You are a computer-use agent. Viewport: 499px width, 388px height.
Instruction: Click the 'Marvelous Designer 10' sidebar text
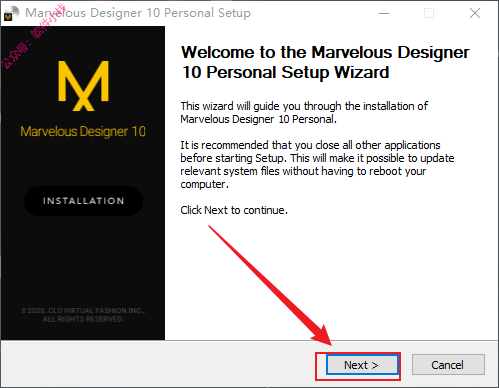(x=83, y=132)
